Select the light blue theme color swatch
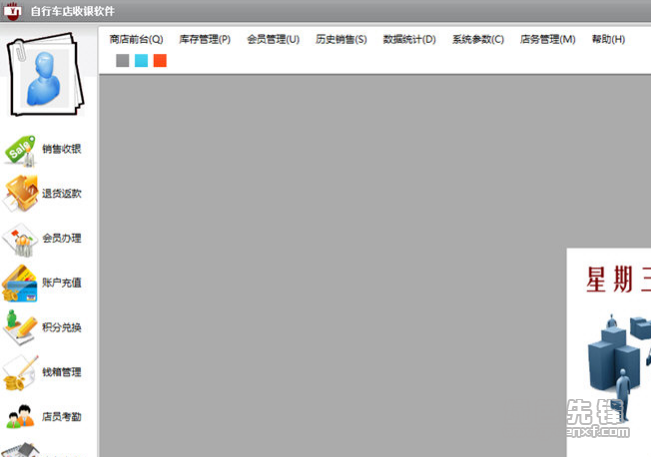The width and height of the screenshot is (651, 457). pyautogui.click(x=141, y=61)
